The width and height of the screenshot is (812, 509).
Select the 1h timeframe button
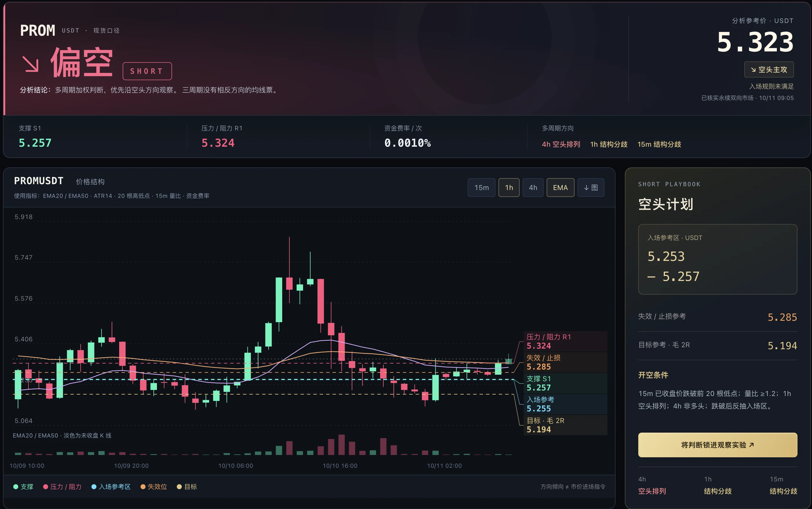(x=509, y=187)
